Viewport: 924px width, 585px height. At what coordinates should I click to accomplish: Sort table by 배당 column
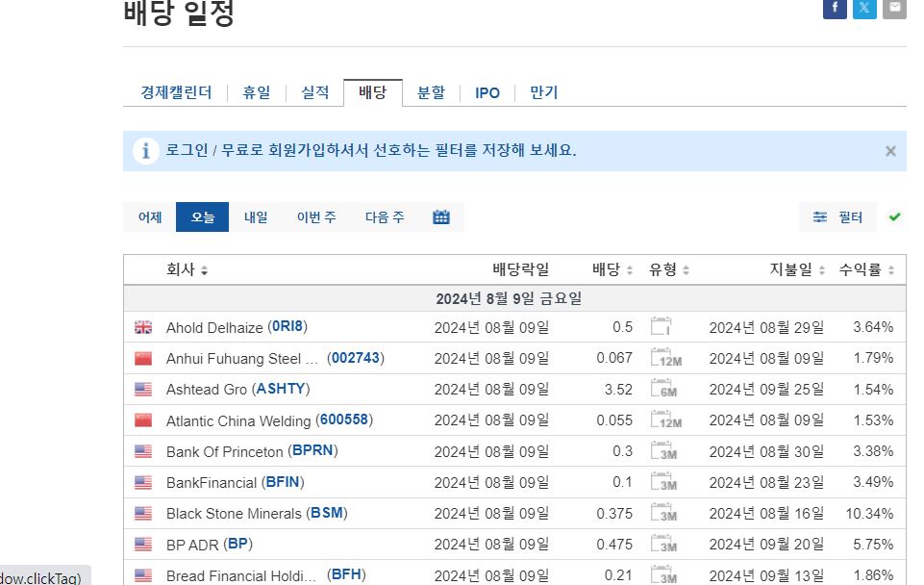pyautogui.click(x=612, y=270)
